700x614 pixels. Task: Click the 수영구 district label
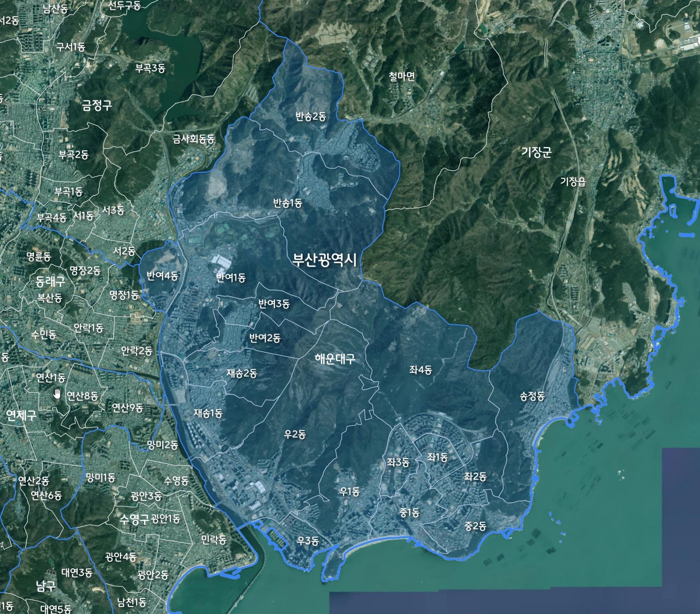pos(134,520)
